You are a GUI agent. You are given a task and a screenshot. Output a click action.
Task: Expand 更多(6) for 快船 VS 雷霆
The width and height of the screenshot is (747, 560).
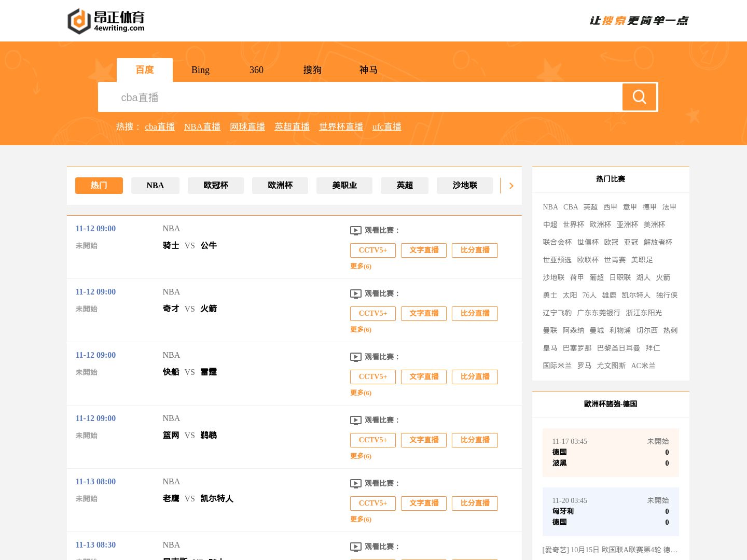pyautogui.click(x=361, y=393)
